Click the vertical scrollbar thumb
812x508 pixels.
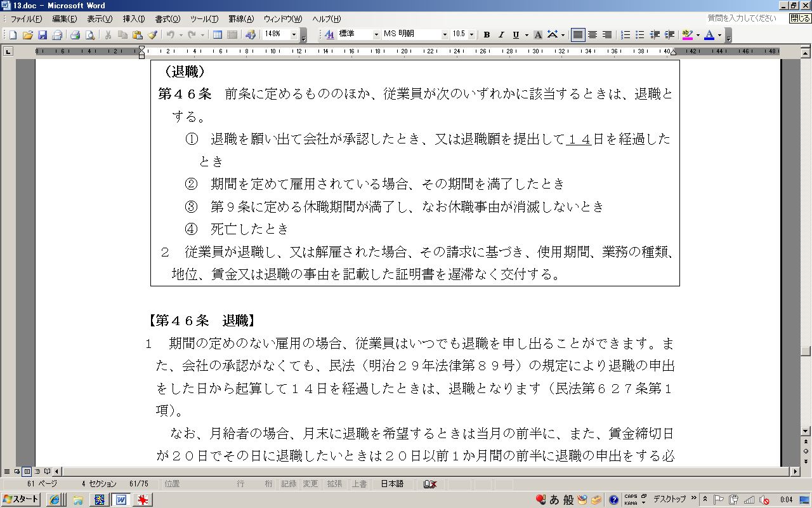tap(806, 351)
